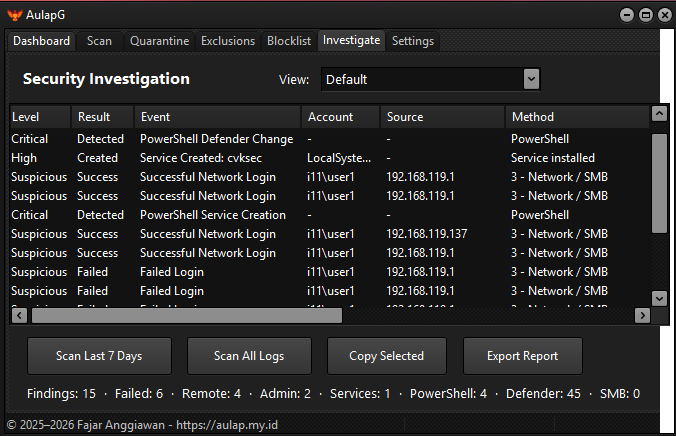
Task: Click the horizontal scrollbar right arrow
Action: [642, 316]
